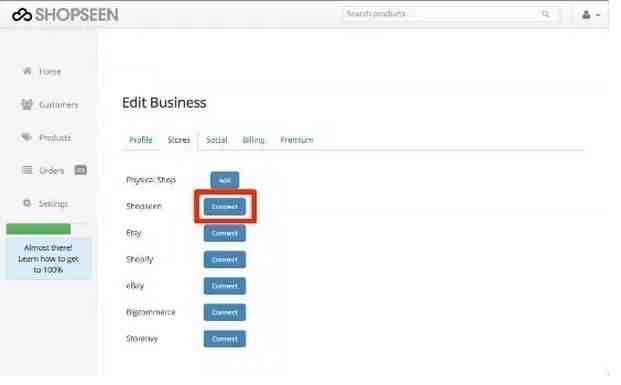The height and width of the screenshot is (385, 621).
Task: Click the Settings gear icon
Action: click(x=27, y=203)
